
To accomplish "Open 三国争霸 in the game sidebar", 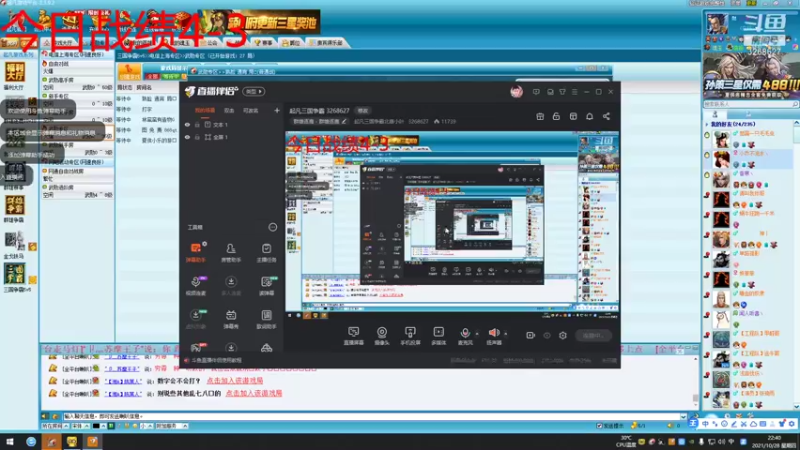I will [x=15, y=278].
